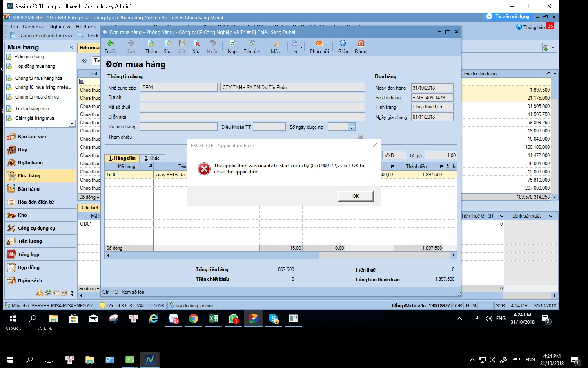
Task: Click the Thêm (add new) toolbar icon
Action: tap(151, 47)
